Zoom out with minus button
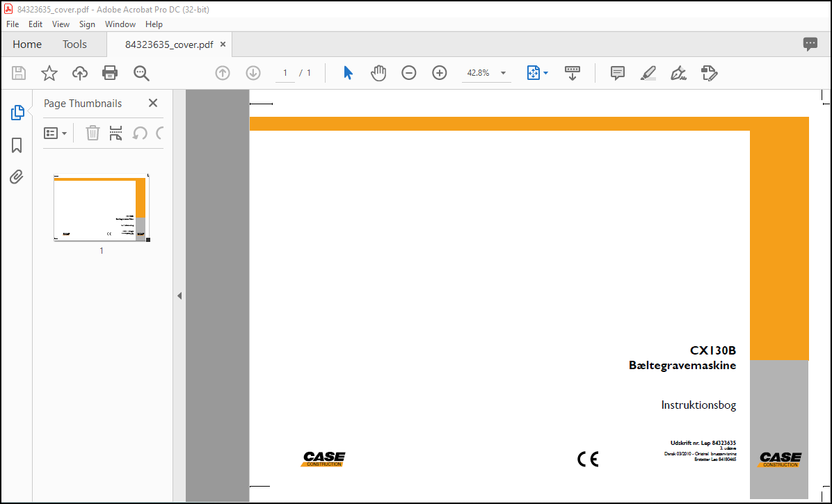The height and width of the screenshot is (504, 832). coord(408,73)
